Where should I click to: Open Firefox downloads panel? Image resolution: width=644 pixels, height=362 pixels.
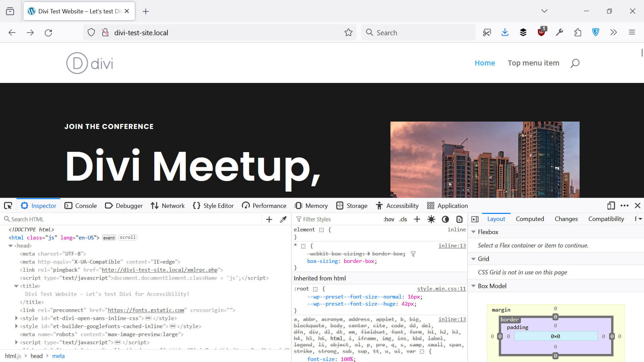point(505,32)
